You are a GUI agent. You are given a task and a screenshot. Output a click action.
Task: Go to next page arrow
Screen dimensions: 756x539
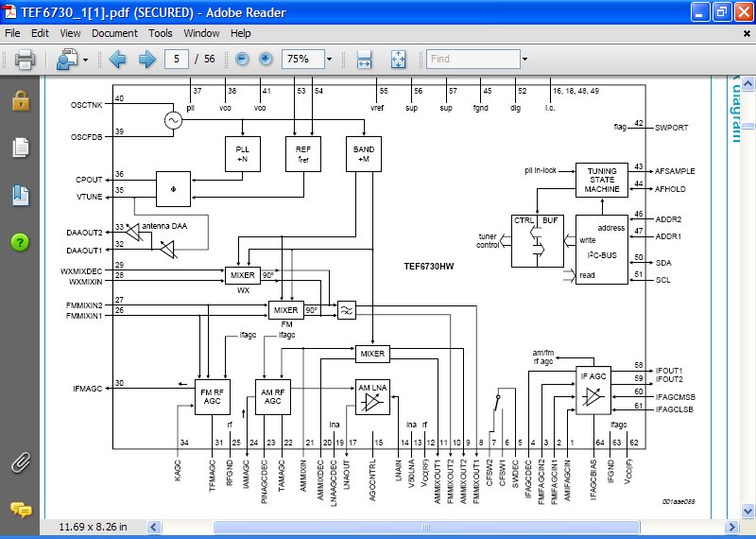(x=147, y=60)
